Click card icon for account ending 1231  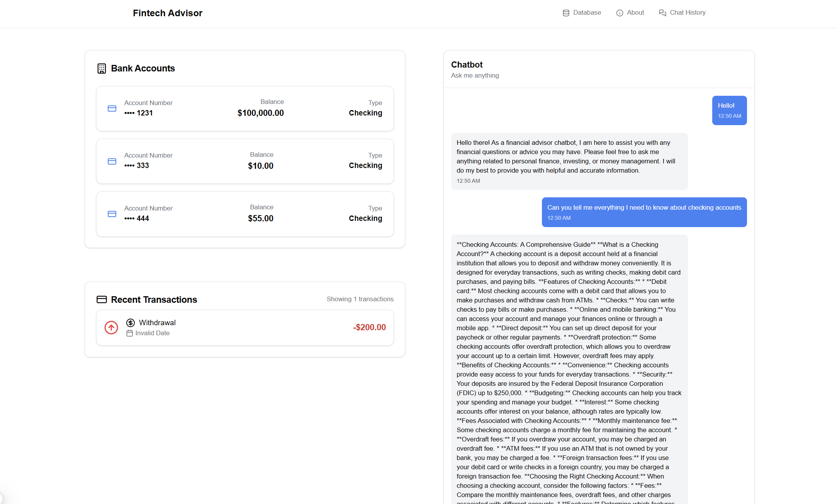point(112,109)
